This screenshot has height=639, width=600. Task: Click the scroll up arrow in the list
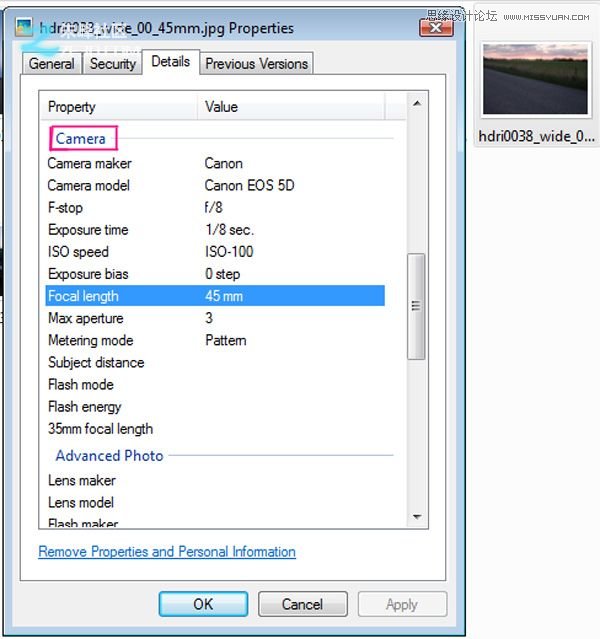tap(417, 103)
